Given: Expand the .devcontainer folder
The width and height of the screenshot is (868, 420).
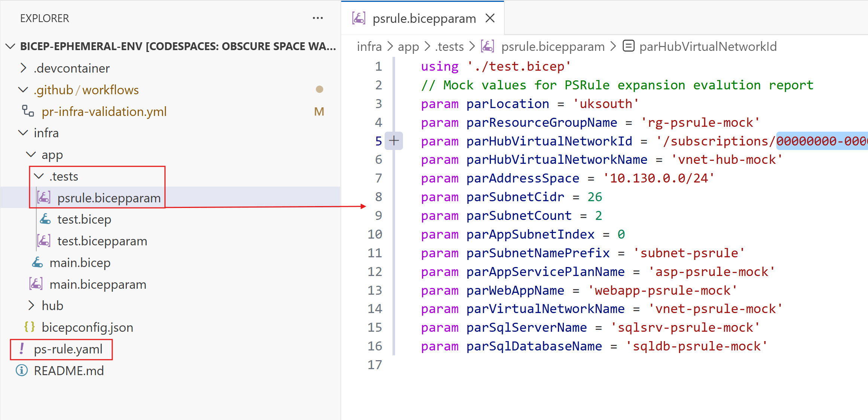Looking at the screenshot, I should [23, 68].
